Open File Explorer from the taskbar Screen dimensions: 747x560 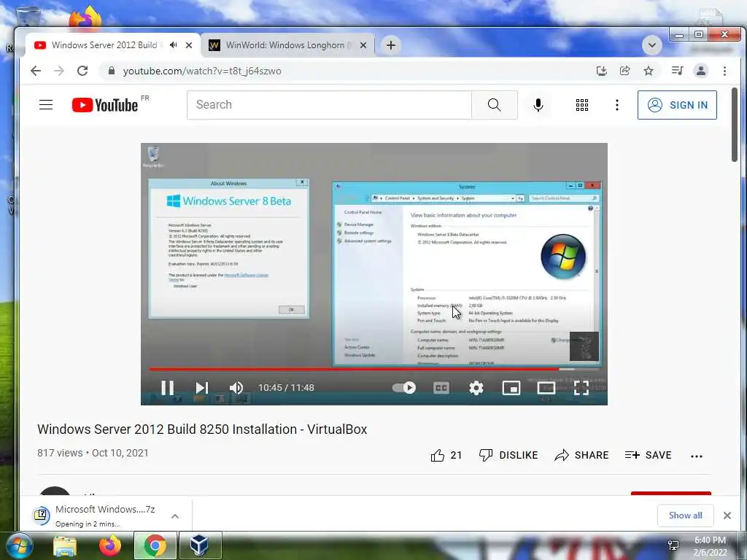(65, 545)
